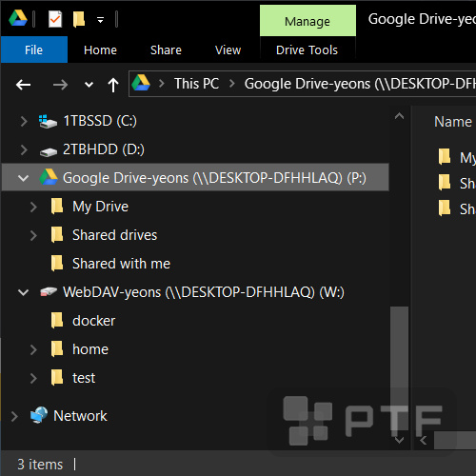The height and width of the screenshot is (476, 476).
Task: Click the navigation pane vertical scrollbar thumb
Action: point(399,368)
